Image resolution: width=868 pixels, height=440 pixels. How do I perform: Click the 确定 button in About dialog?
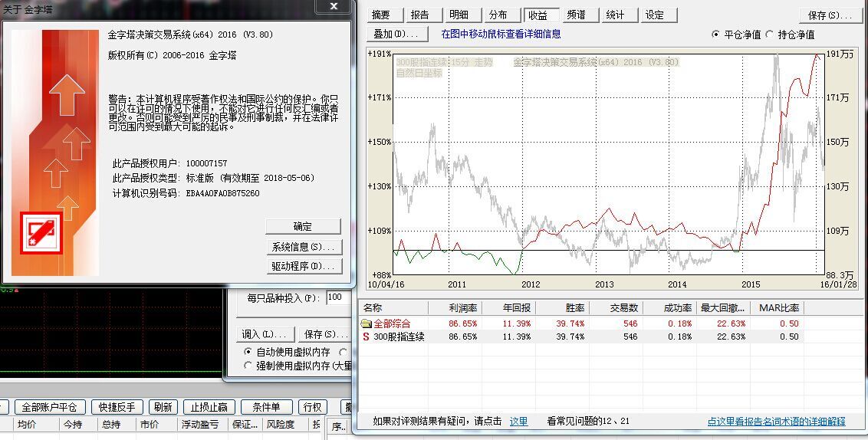pos(303,226)
